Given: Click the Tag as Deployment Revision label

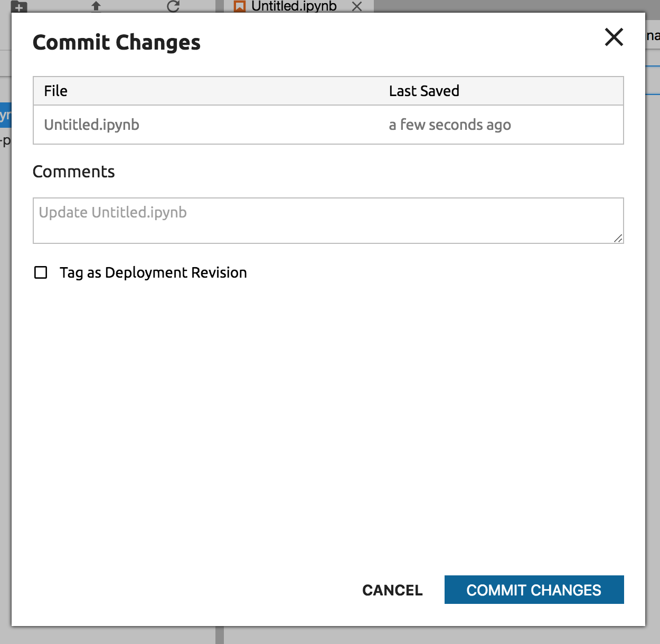Looking at the screenshot, I should tap(153, 272).
